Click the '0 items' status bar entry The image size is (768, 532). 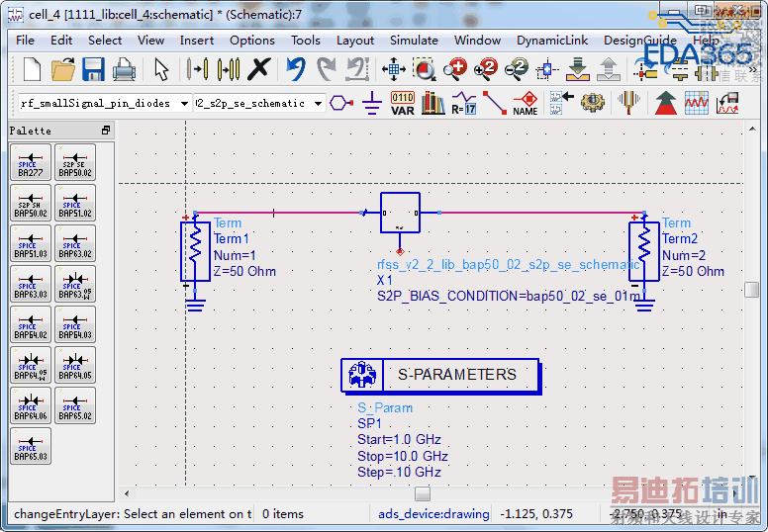pos(283,514)
